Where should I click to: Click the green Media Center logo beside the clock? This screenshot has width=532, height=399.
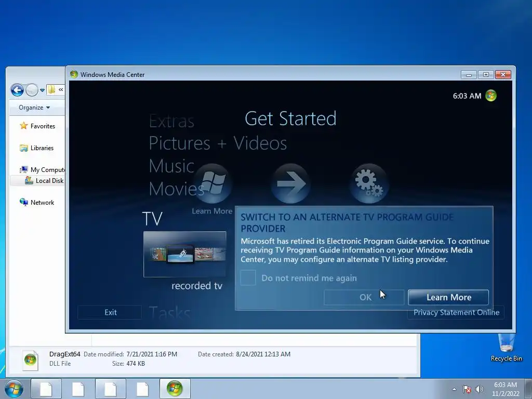491,96
